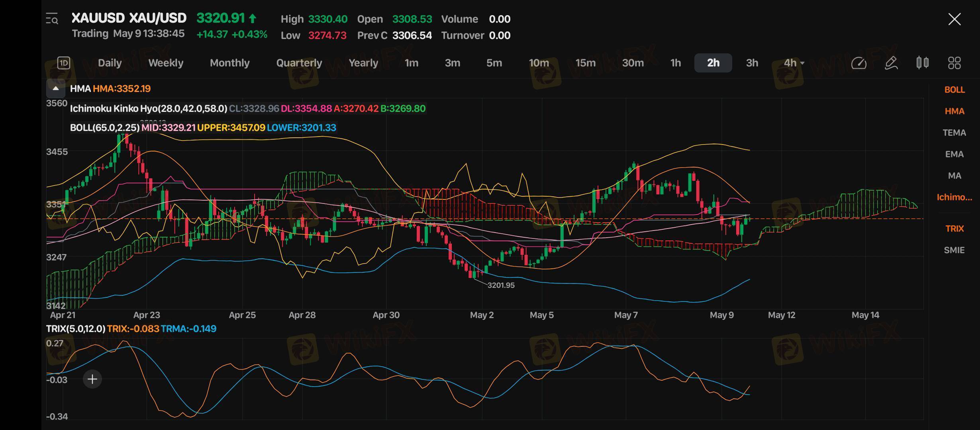This screenshot has height=430, width=980.
Task: Expand the 4h timeframe dropdown
Action: tap(794, 63)
